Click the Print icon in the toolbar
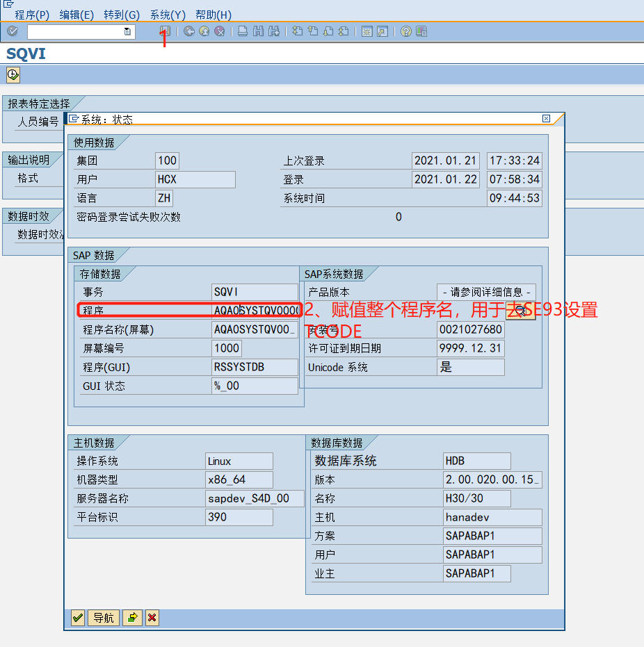The width and height of the screenshot is (644, 647). (x=241, y=31)
